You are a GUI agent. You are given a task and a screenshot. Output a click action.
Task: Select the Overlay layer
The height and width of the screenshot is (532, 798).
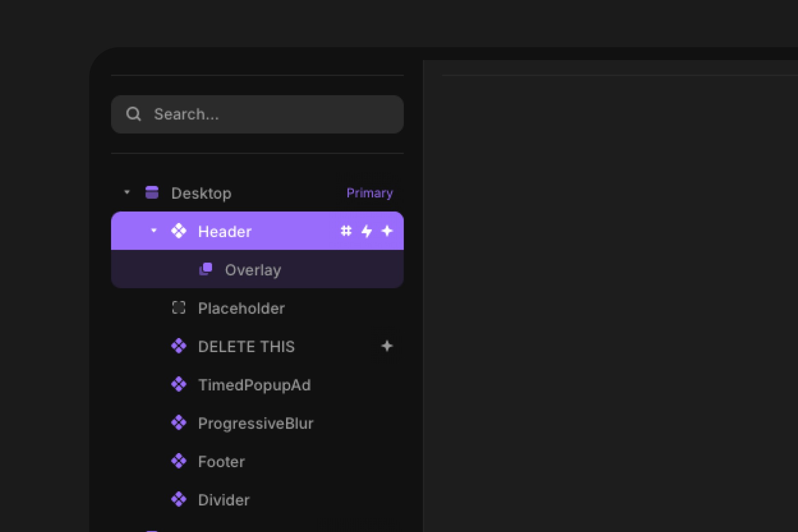pos(253,269)
